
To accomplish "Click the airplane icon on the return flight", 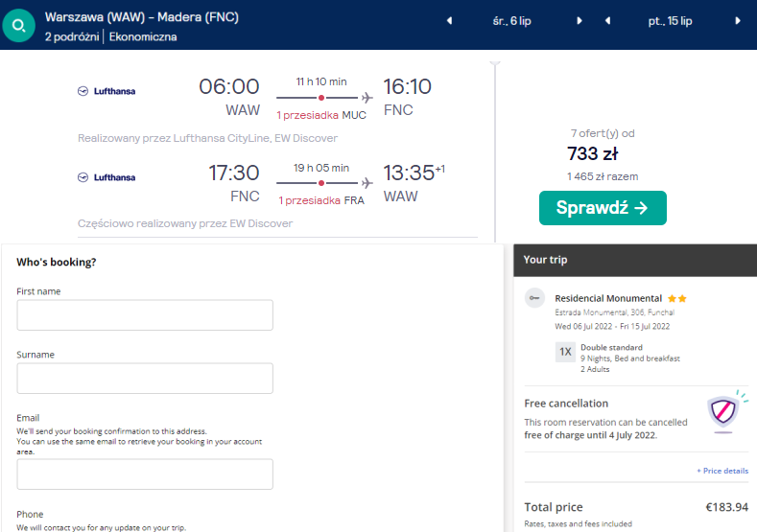I will (x=367, y=183).
